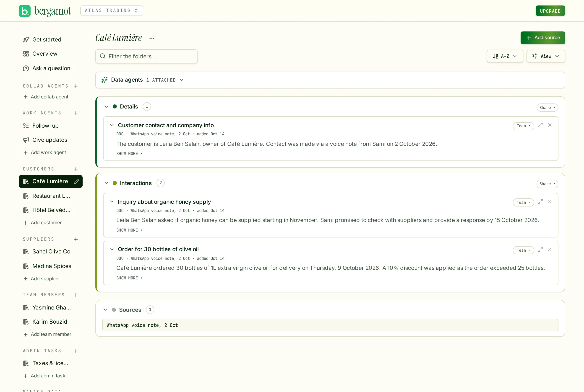Image resolution: width=584 pixels, height=392 pixels.
Task: Open the Taxes & lice... admin task
Action: click(51, 363)
